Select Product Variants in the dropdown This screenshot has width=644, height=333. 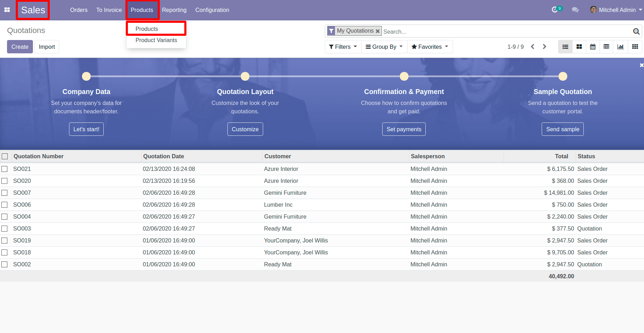(156, 40)
